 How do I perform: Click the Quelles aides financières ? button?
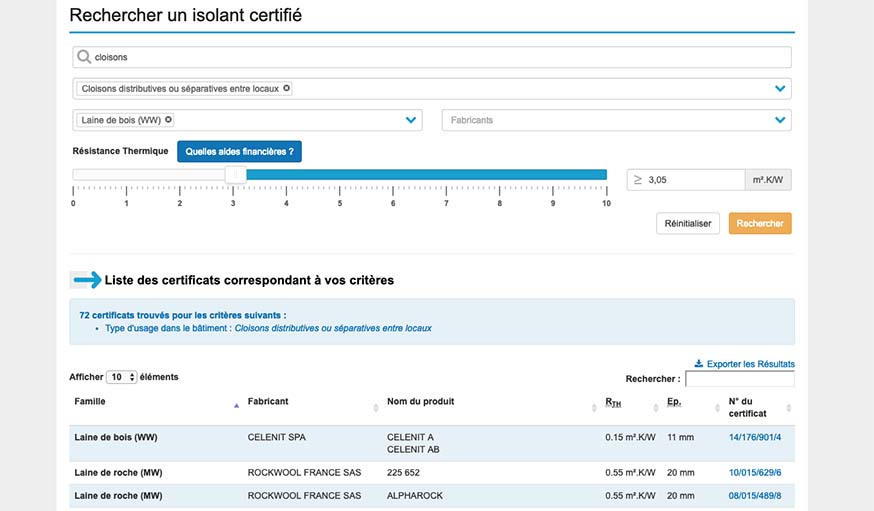[239, 152]
